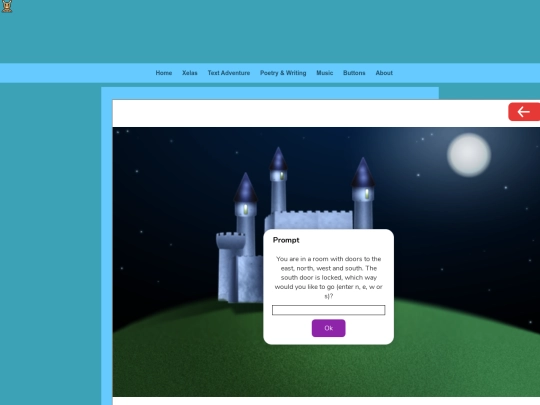
Task: Click the room description text in the prompt
Action: coord(329,277)
